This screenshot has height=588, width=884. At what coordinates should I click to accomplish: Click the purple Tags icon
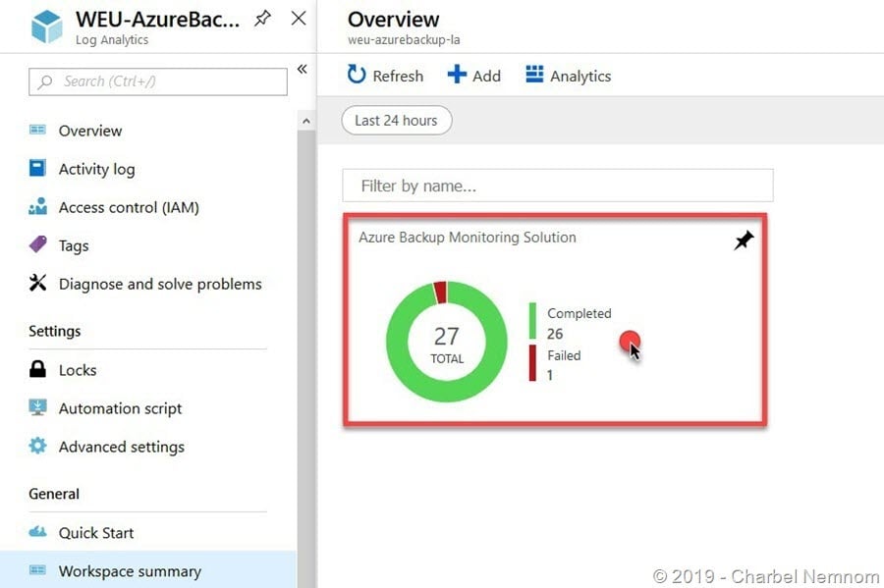click(x=37, y=244)
